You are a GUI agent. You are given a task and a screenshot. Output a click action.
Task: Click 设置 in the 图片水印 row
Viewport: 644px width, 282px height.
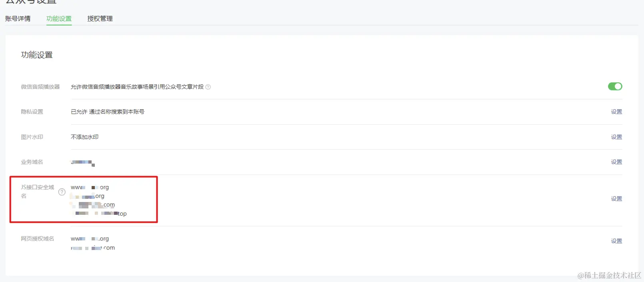pos(616,137)
